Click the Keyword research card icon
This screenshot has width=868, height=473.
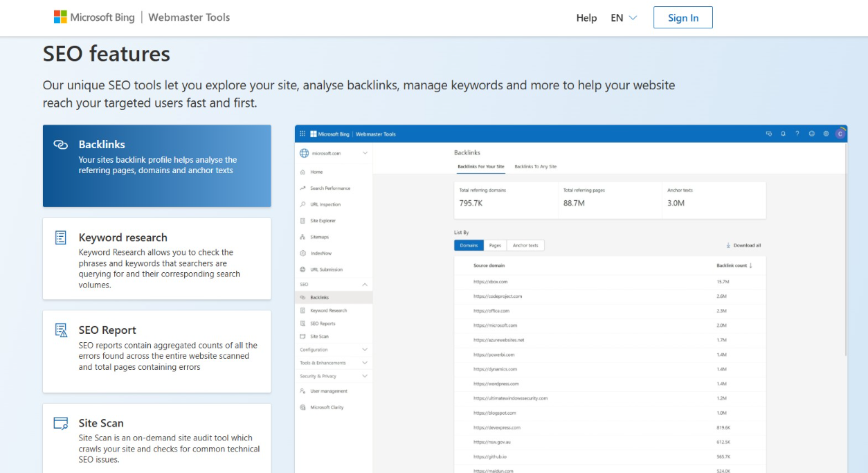[x=61, y=238]
